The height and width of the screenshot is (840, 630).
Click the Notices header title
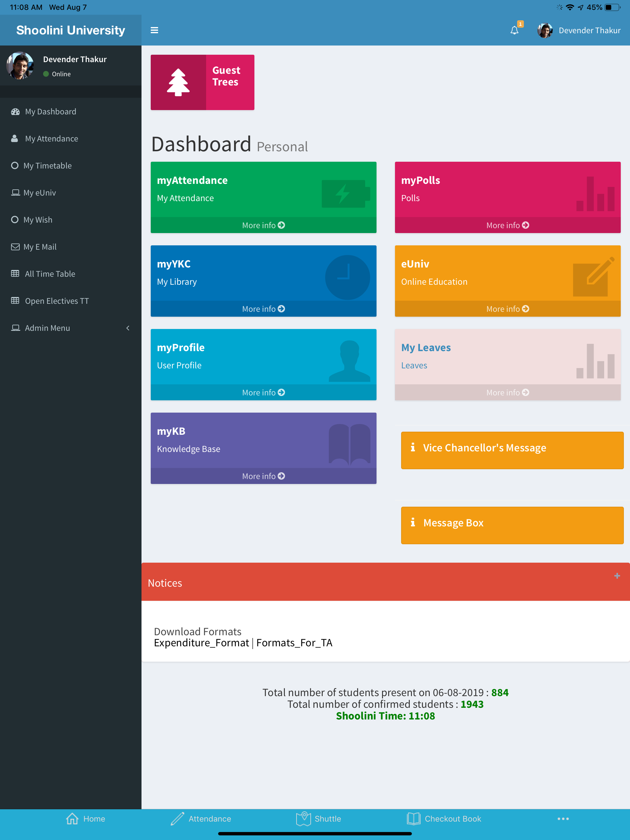tap(165, 583)
